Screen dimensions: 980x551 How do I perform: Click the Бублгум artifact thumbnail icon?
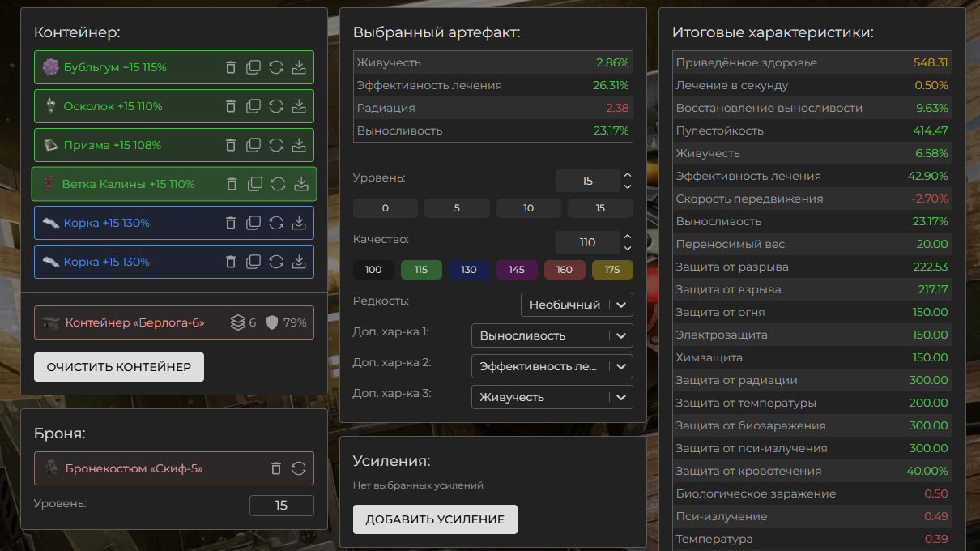[x=51, y=67]
